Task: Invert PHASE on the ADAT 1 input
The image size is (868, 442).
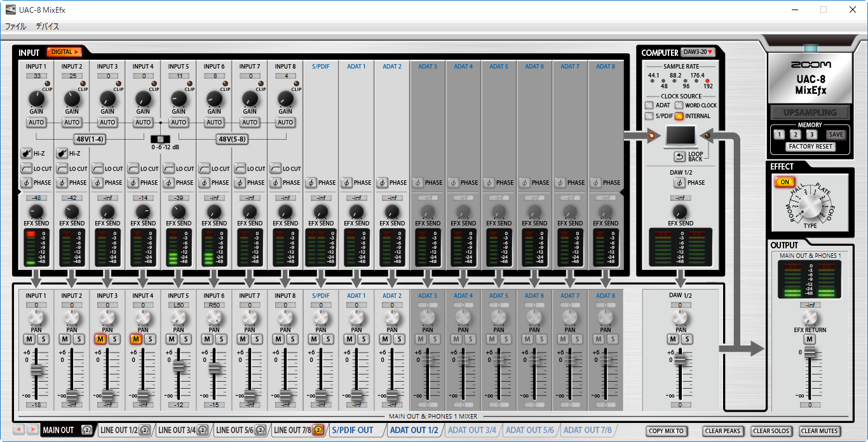Action: pyautogui.click(x=347, y=183)
